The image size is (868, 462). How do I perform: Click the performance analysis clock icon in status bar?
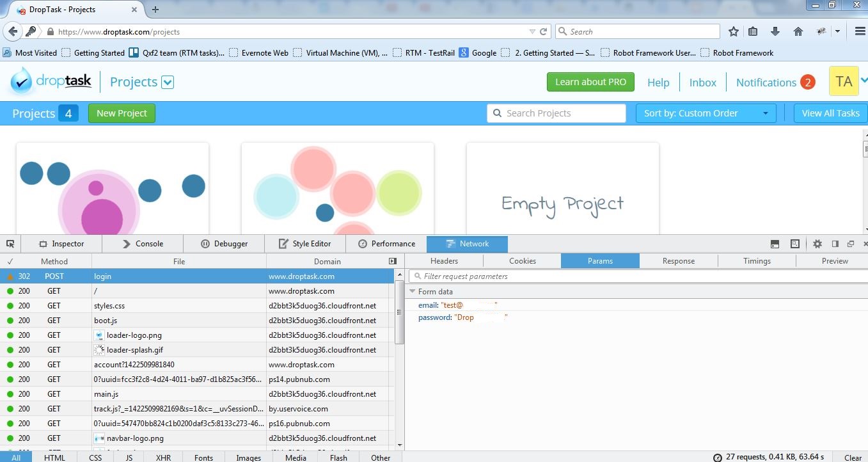pyautogui.click(x=718, y=458)
